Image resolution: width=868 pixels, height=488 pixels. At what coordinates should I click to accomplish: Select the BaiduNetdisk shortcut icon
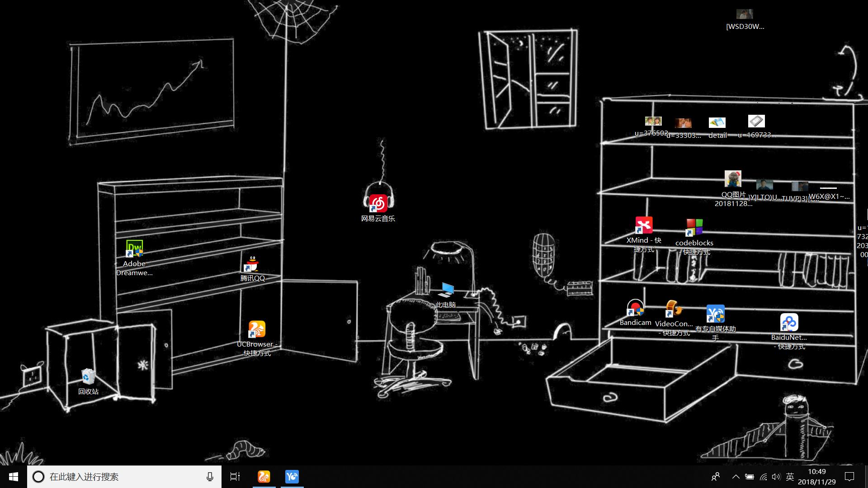789,323
